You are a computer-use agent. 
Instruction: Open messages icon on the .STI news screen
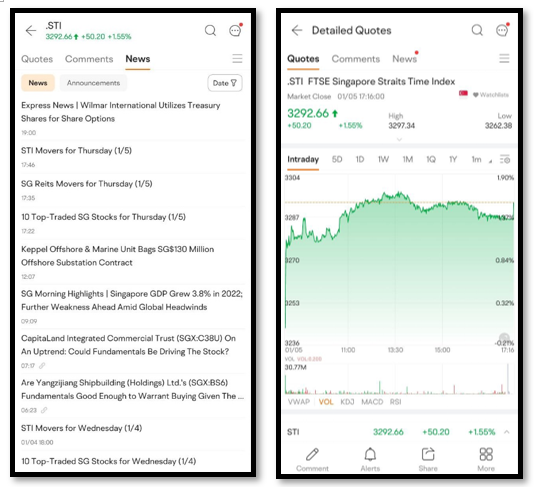(x=236, y=30)
